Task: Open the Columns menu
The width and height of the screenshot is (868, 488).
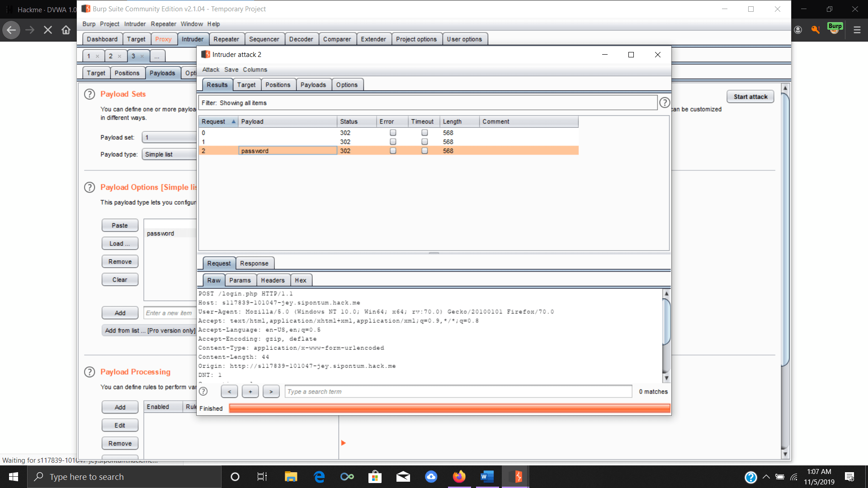Action: coord(255,70)
